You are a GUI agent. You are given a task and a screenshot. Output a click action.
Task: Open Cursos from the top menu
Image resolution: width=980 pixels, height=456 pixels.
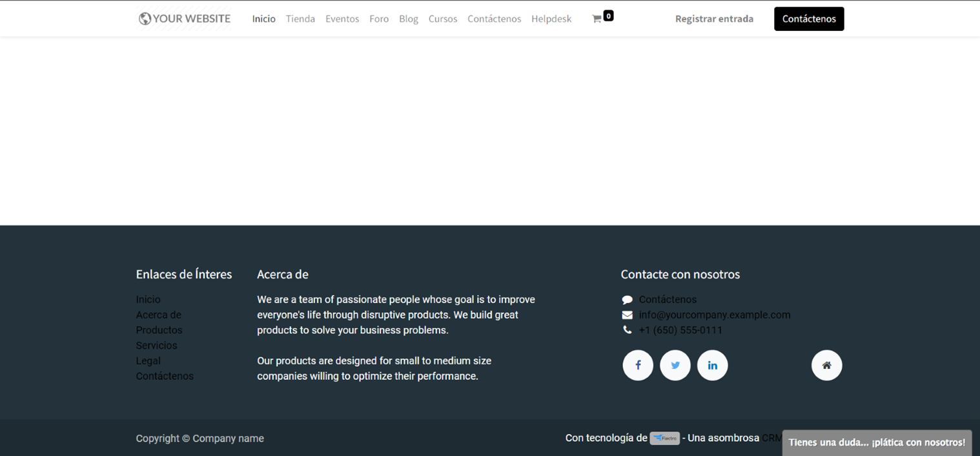pos(443,19)
